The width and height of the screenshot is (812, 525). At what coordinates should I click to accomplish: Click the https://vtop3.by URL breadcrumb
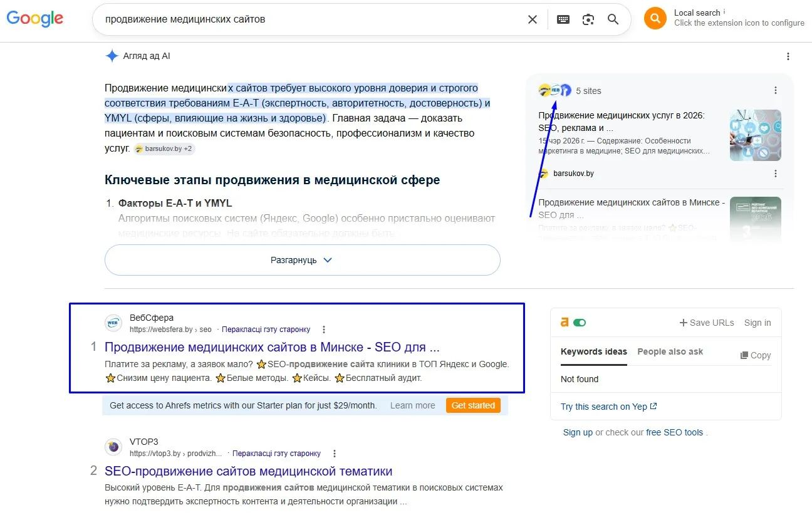pos(175,454)
